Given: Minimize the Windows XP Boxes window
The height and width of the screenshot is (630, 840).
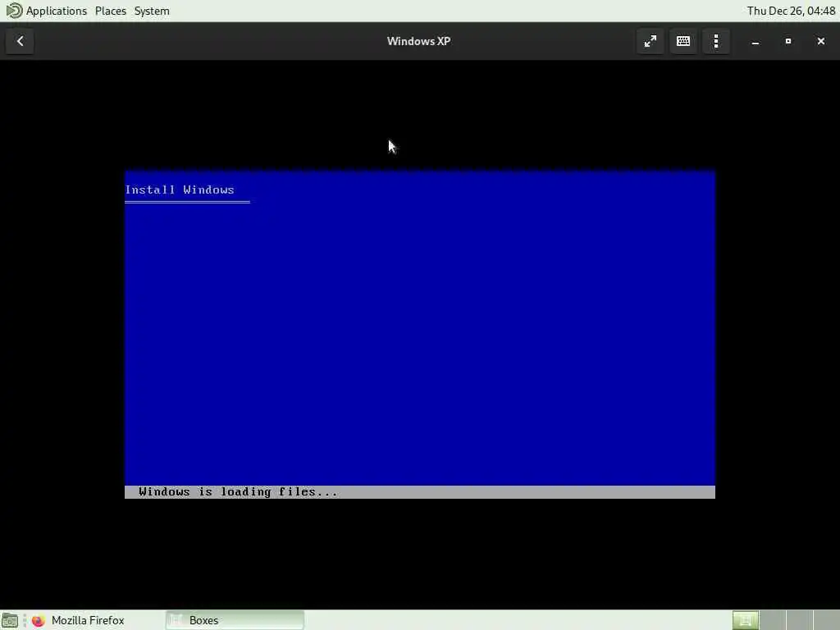Looking at the screenshot, I should [755, 41].
